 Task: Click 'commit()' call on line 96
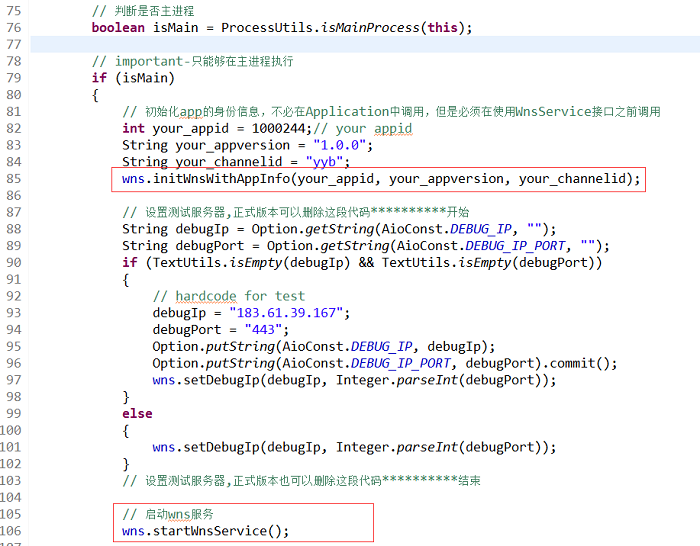coord(579,363)
